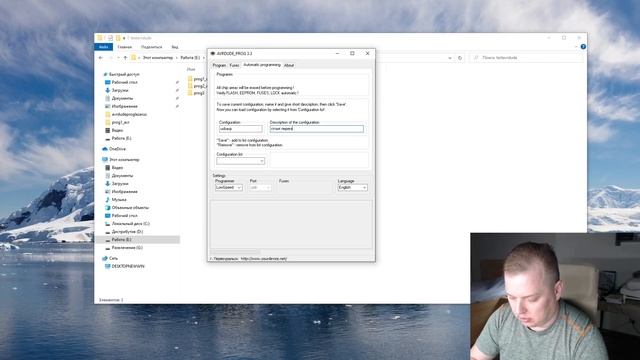Select the prog2 folder in file list
Viewport: 640px width, 360px height.
[197, 86]
